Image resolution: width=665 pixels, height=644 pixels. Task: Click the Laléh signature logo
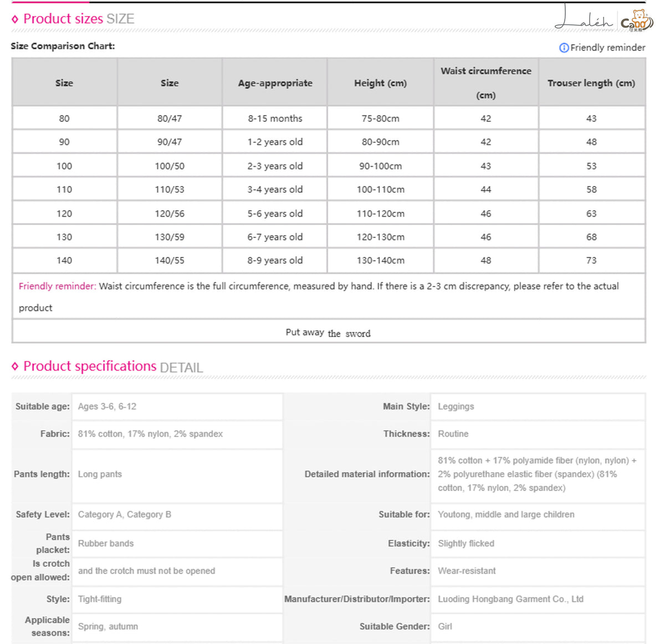(x=585, y=17)
